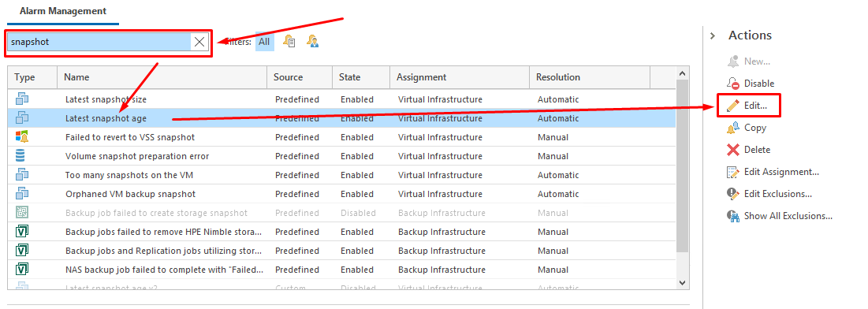Click the Latest snapshot age row icon
This screenshot has width=868, height=309.
[22, 118]
